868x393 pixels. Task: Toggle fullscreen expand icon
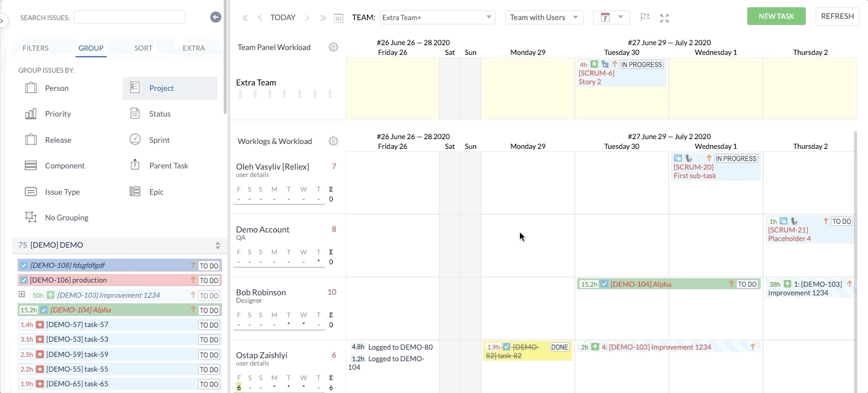pyautogui.click(x=664, y=18)
